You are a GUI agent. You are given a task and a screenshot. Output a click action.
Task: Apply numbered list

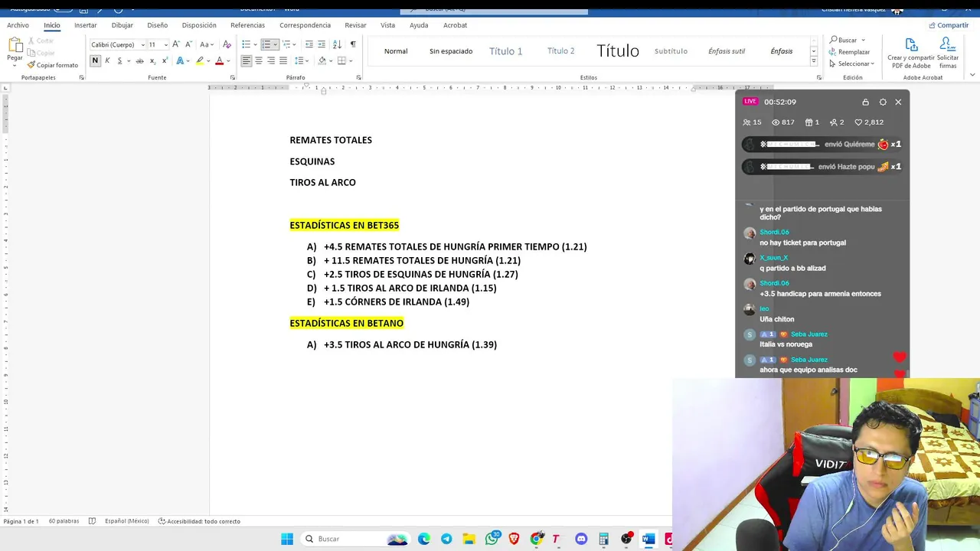(266, 44)
